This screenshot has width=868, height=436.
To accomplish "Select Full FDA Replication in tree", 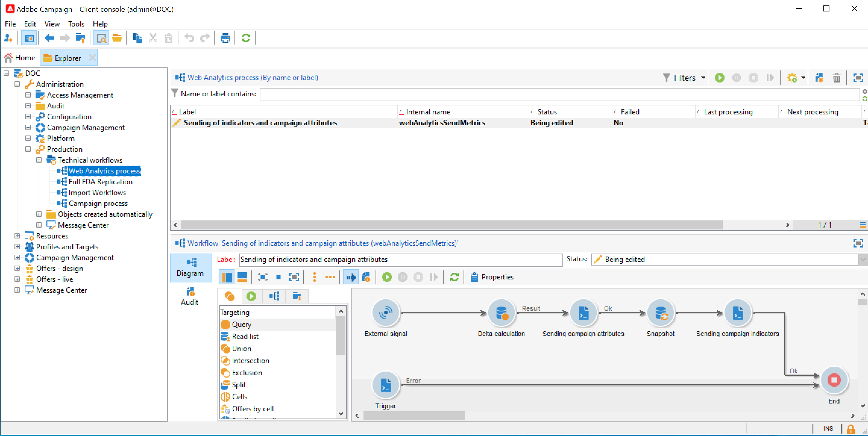I will pos(100,182).
